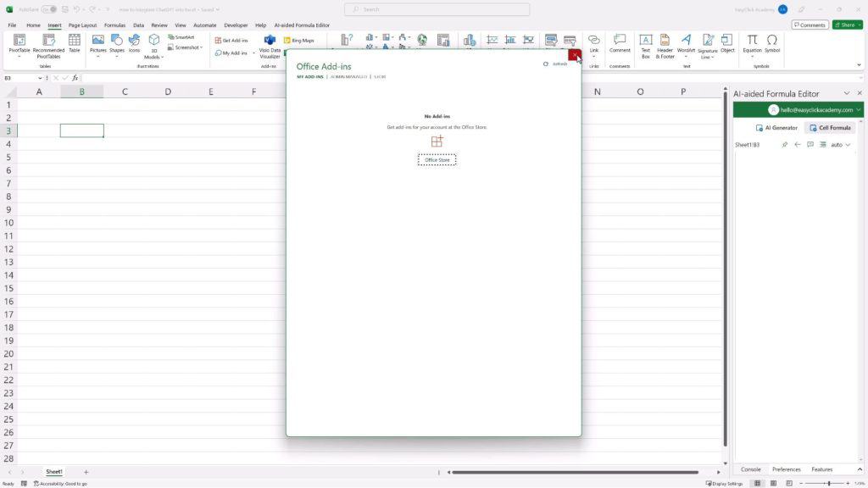Click the search box in title bar
This screenshot has width=868, height=488.
[x=437, y=9]
